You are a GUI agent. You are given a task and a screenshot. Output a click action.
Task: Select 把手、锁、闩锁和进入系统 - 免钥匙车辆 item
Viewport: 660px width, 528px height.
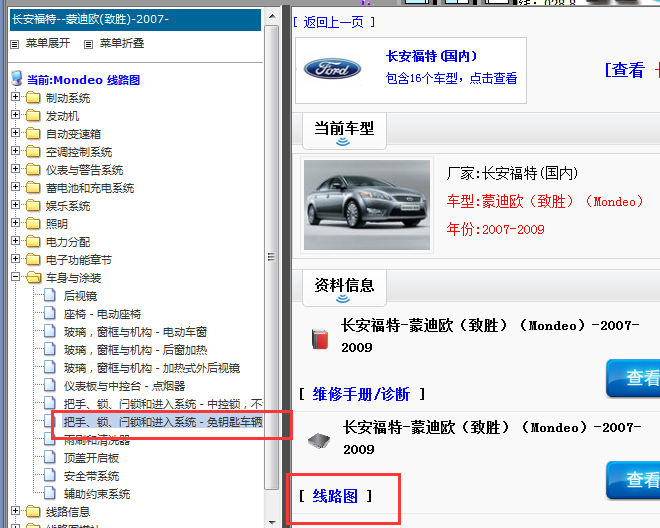[x=162, y=422]
